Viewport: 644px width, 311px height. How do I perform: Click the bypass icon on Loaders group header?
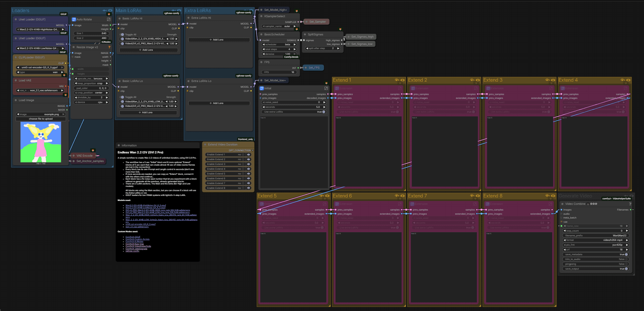click(105, 11)
